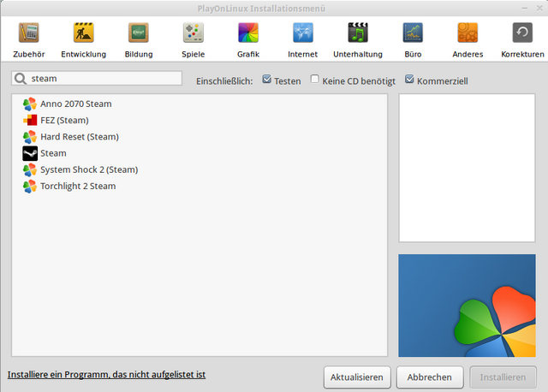Screen dimensions: 548x392
Task: Click the Abbrechen button
Action: pyautogui.click(x=430, y=377)
